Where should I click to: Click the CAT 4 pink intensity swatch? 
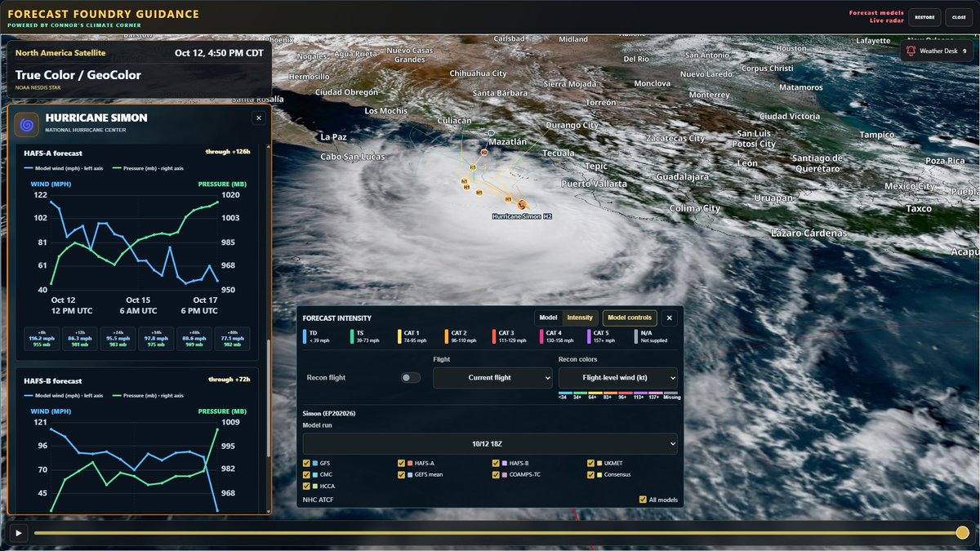[x=541, y=336]
